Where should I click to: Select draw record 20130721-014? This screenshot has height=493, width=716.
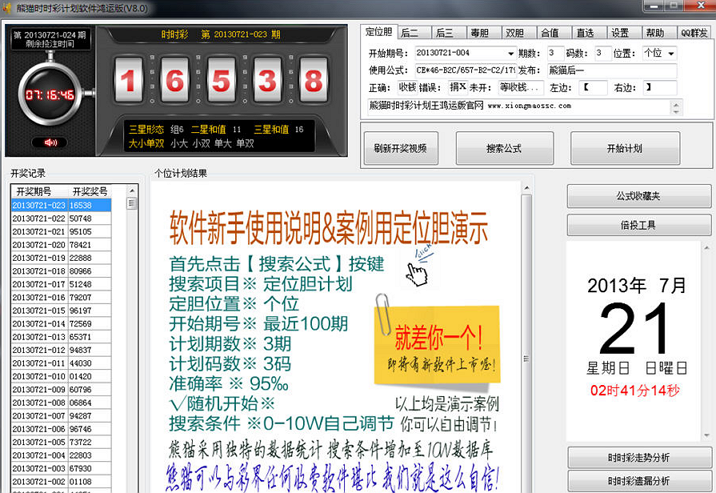(61, 324)
